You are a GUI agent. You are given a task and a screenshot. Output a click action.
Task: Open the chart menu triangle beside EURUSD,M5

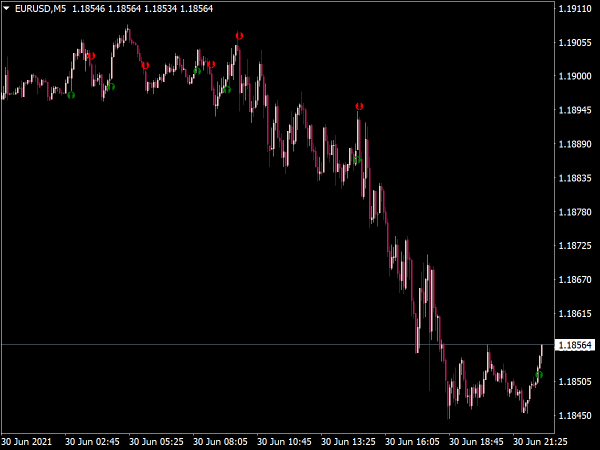(6, 8)
